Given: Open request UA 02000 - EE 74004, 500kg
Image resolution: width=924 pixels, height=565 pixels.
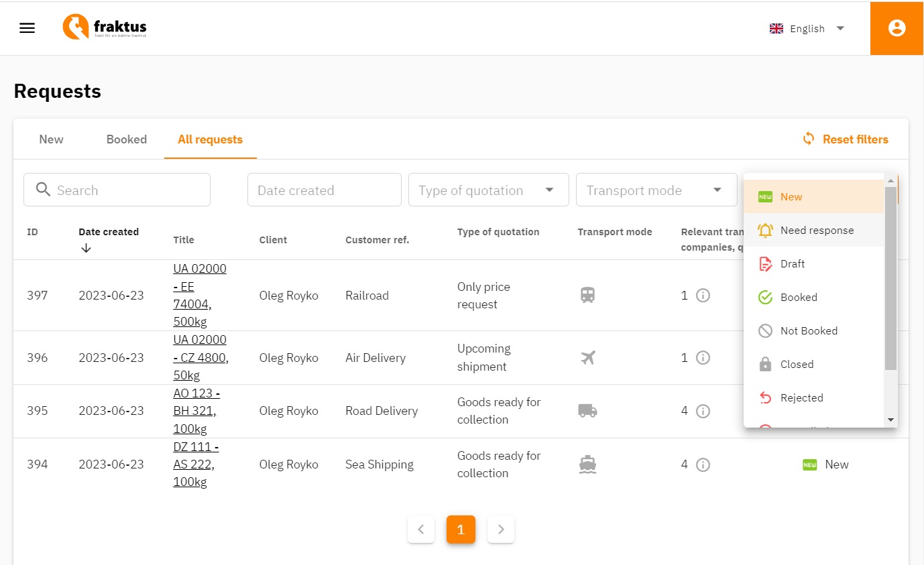Looking at the screenshot, I should (x=200, y=295).
